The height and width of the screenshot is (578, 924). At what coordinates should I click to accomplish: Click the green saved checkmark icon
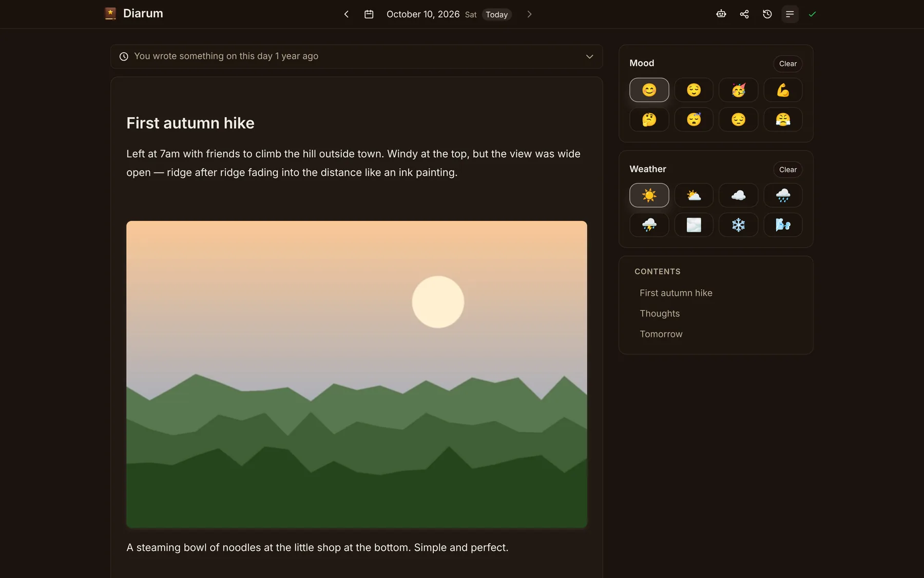click(x=812, y=14)
